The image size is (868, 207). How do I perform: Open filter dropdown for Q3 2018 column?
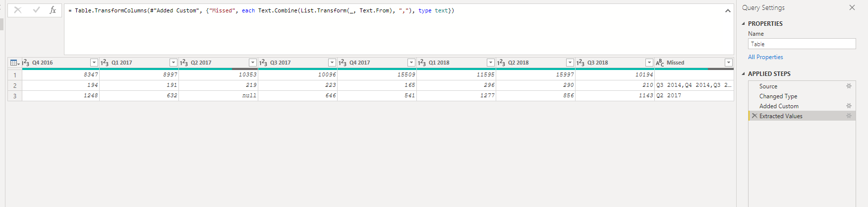[x=649, y=63]
